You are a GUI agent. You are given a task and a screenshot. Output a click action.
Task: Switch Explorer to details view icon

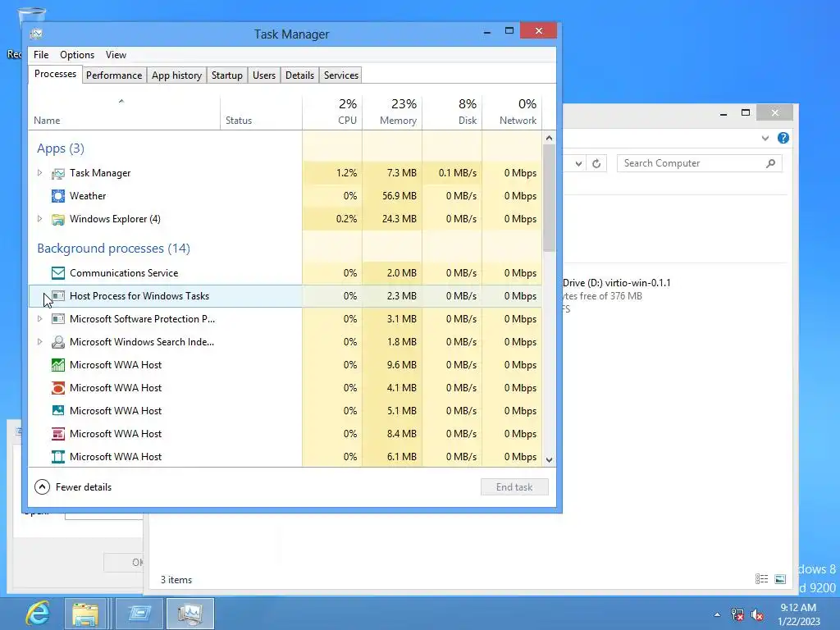click(x=761, y=579)
